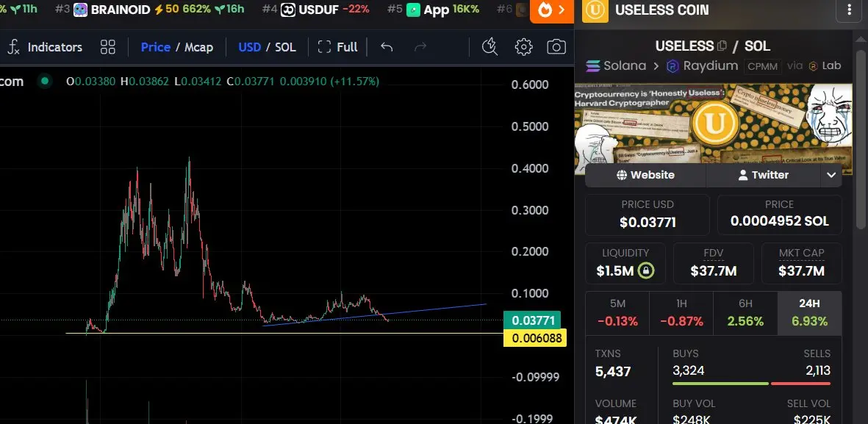Image resolution: width=868 pixels, height=424 pixels.
Task: Click the yellow 0.006088 price line label
Action: pos(535,337)
